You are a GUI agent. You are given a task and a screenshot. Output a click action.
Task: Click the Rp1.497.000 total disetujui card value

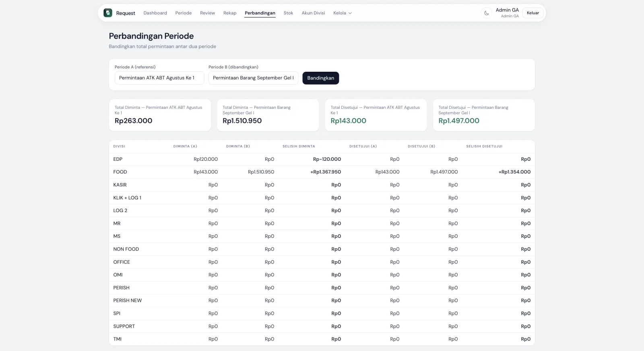coord(459,121)
